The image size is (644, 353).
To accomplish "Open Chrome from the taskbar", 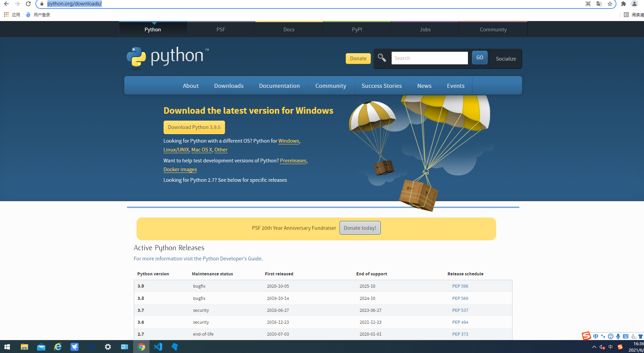I will pos(141,347).
